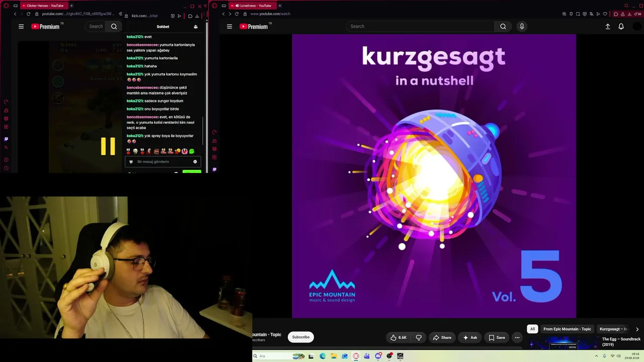Open the Twitch icon in left Opera sidebar
Image resolution: width=644 pixels, height=362 pixels.
coord(6,139)
